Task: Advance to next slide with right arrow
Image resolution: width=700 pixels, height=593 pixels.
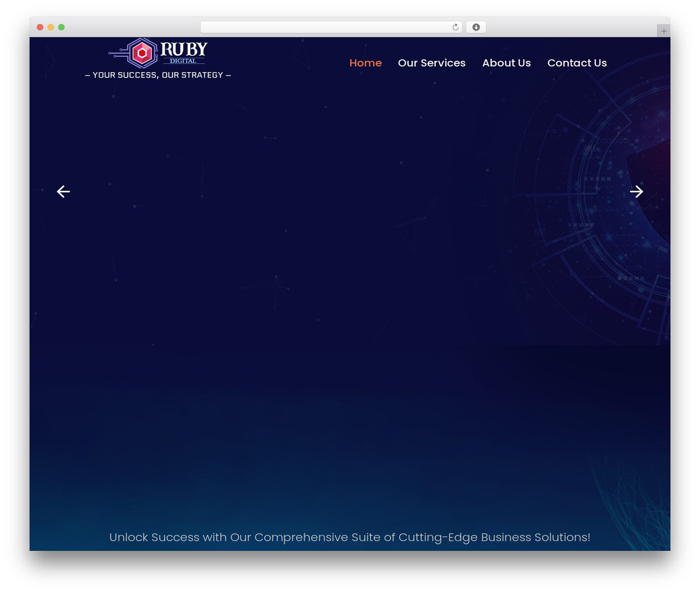Action: (636, 191)
